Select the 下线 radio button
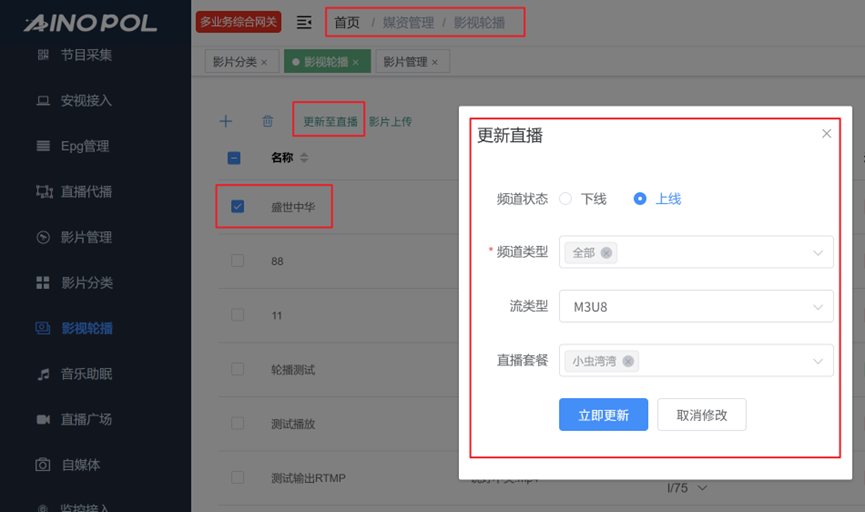 coord(566,199)
